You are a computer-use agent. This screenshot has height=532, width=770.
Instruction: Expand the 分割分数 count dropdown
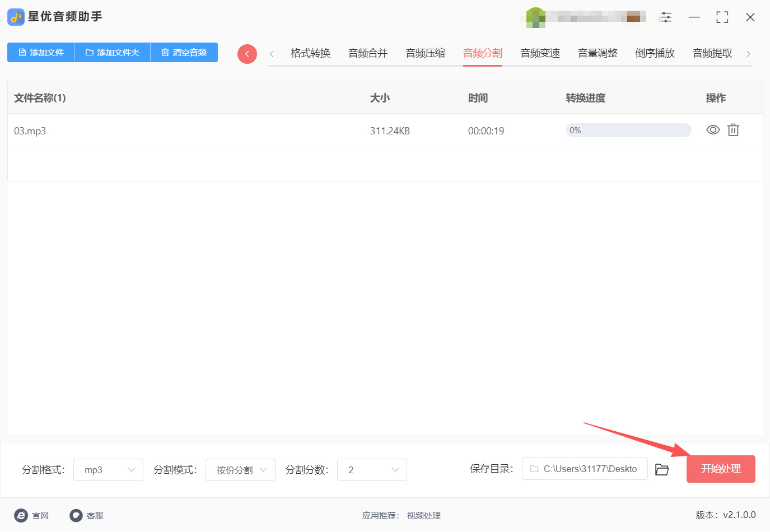point(372,469)
